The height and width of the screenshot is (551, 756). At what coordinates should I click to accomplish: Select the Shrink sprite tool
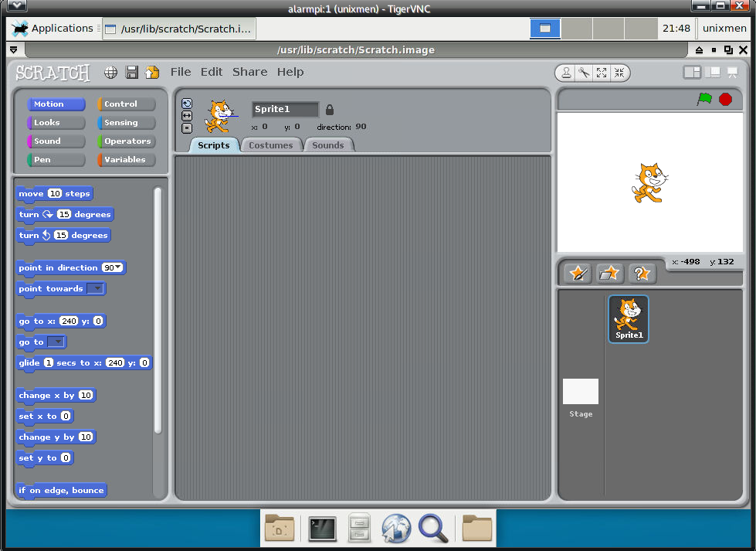pos(619,73)
